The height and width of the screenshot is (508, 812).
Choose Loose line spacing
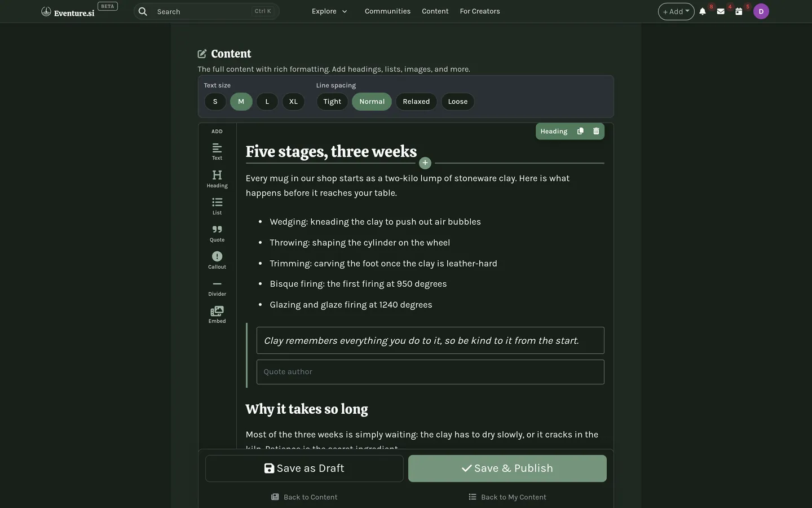coord(458,102)
